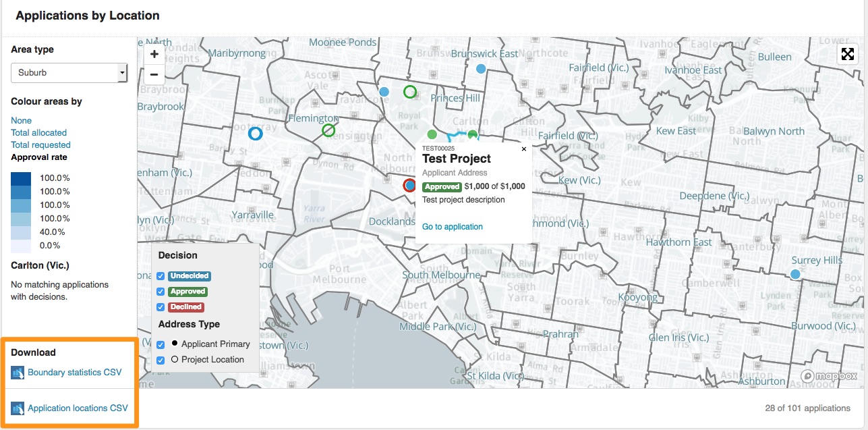This screenshot has height=430, width=868.
Task: Uncheck the Approved decision filter
Action: coord(161,292)
